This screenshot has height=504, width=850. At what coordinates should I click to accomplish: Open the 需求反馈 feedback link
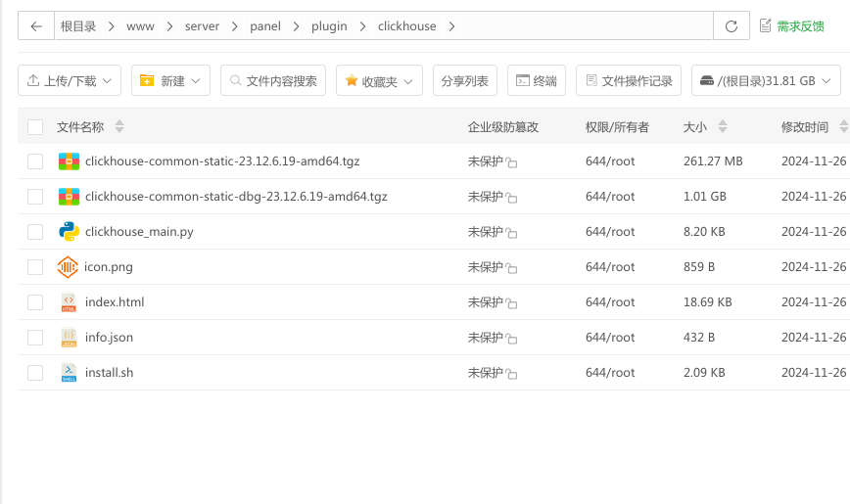click(x=792, y=26)
